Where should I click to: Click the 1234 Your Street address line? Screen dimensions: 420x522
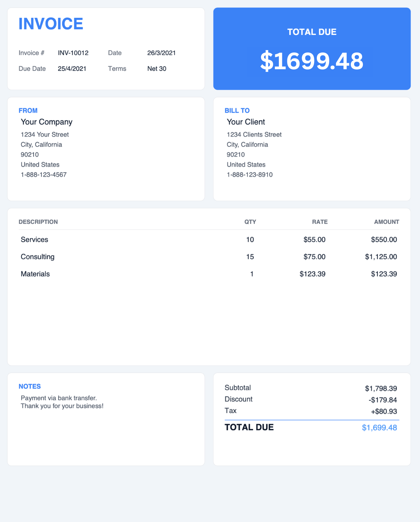point(45,134)
